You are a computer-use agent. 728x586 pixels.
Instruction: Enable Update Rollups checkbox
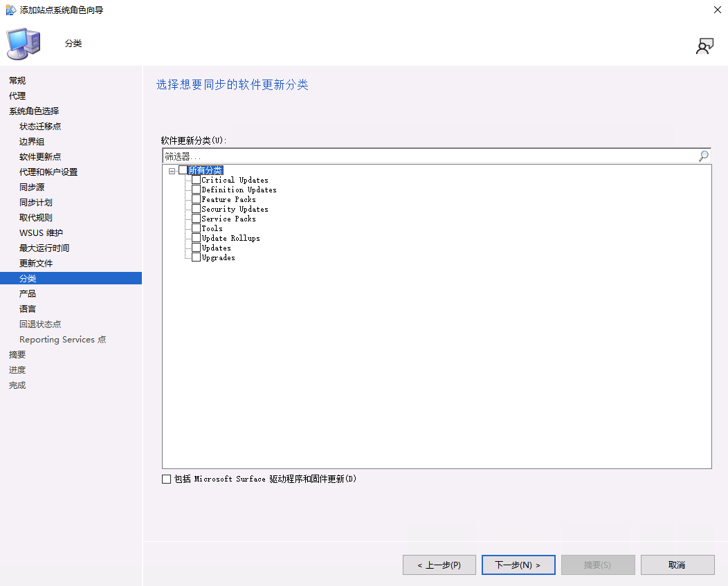197,238
